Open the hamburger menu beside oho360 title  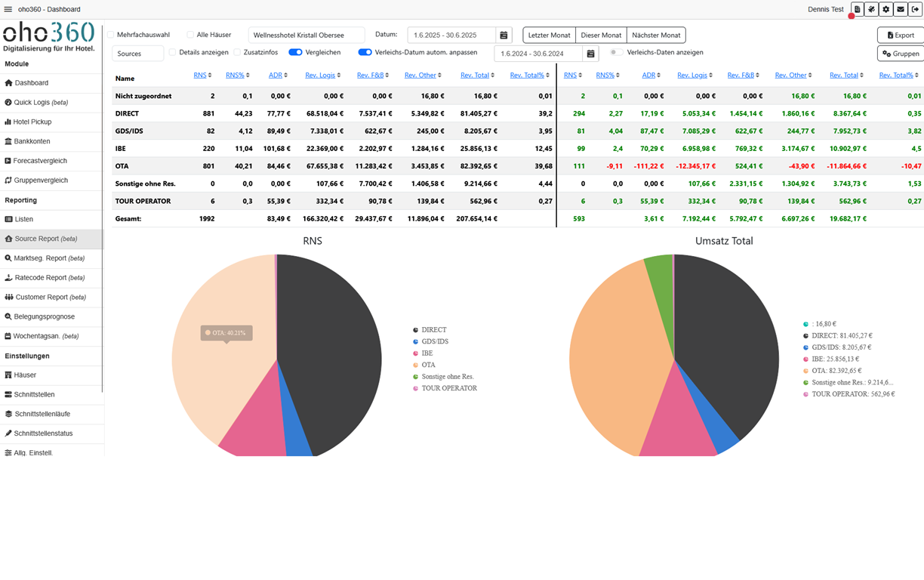tap(8, 9)
